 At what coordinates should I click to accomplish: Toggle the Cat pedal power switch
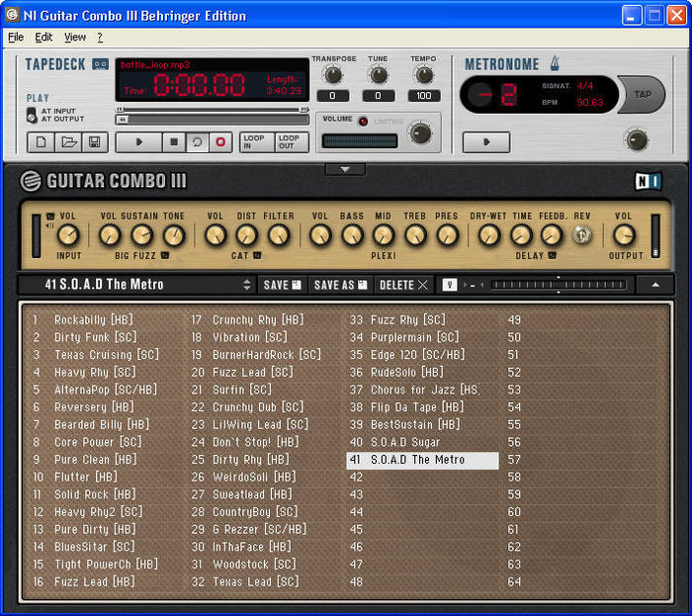[x=257, y=255]
